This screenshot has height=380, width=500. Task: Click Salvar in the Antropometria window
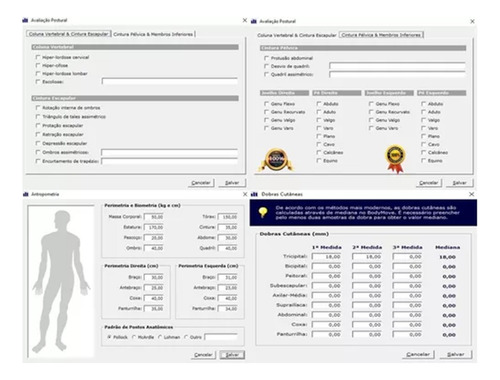pos(232,355)
